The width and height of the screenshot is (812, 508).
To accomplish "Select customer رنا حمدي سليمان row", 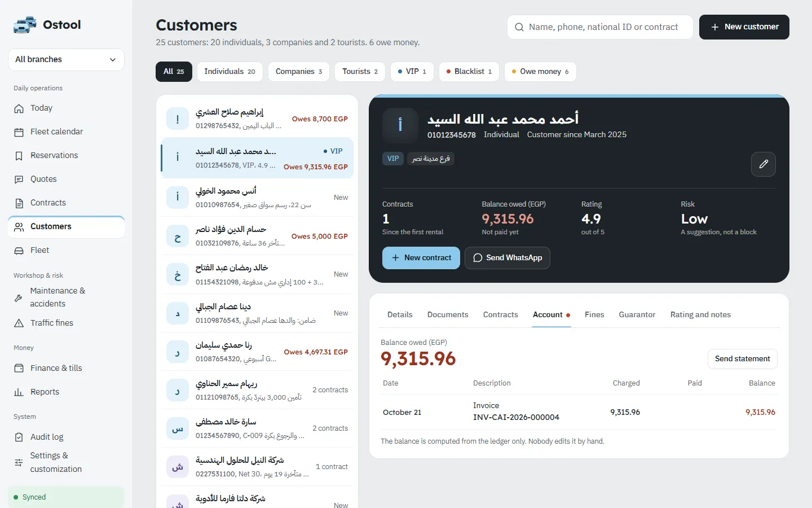I will 257,352.
